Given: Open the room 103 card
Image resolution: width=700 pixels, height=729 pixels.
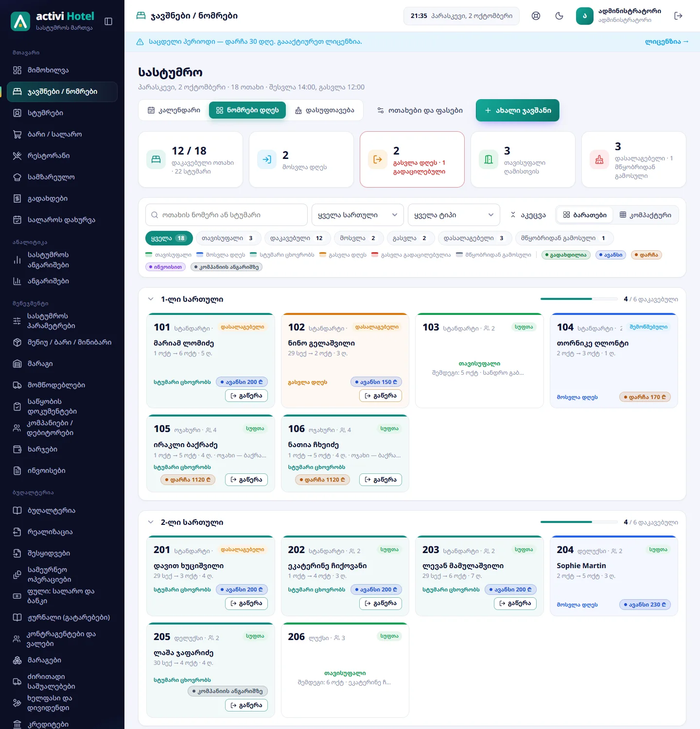Looking at the screenshot, I should 479,360.
